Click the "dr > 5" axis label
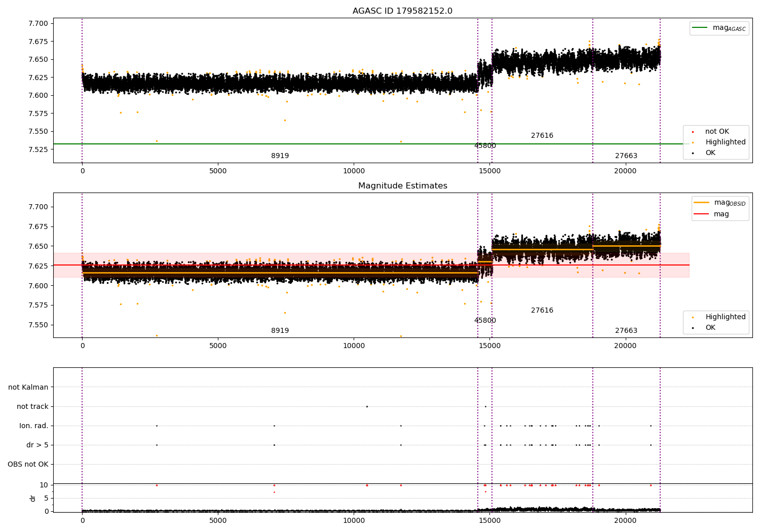This screenshot has height=532, width=760. [37, 445]
